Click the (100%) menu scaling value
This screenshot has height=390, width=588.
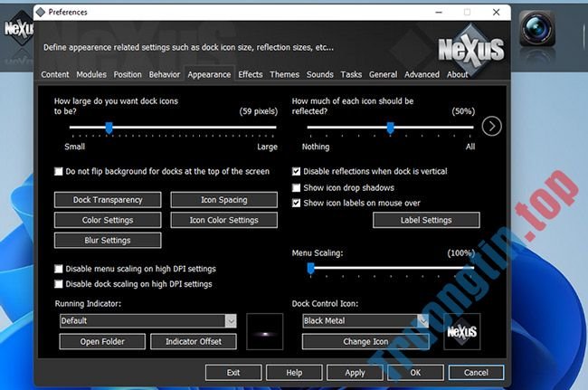coord(460,253)
